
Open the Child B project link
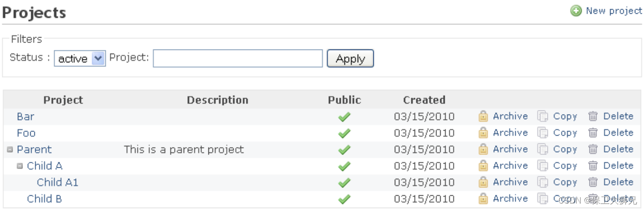(44, 199)
